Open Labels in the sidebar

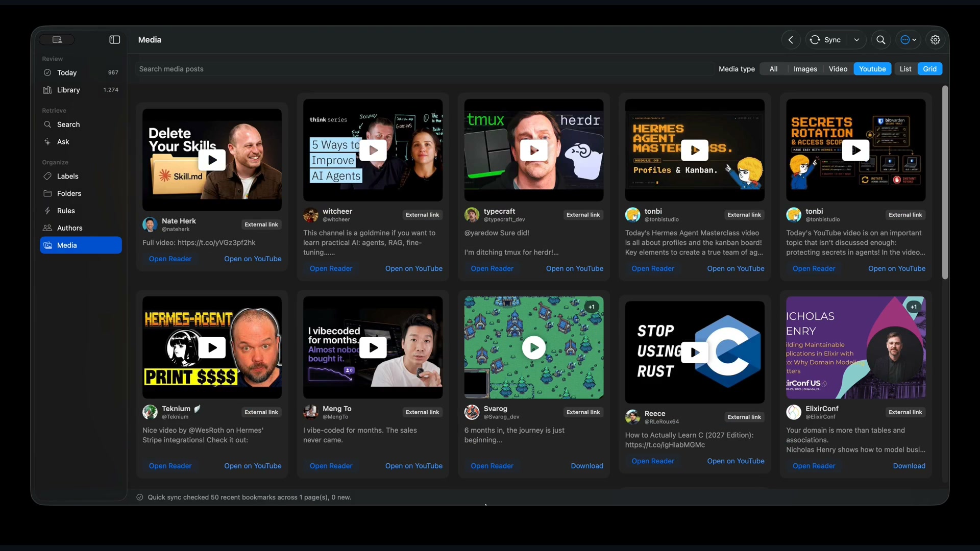81,177
